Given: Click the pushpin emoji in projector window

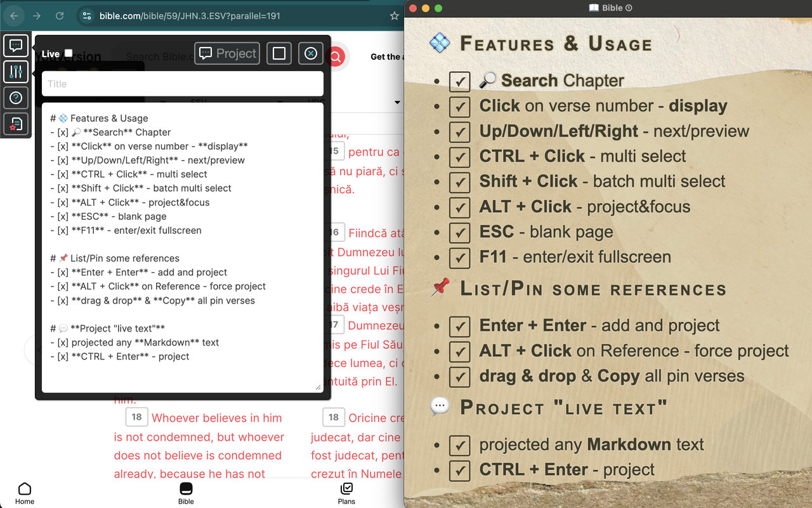Looking at the screenshot, I should [440, 288].
